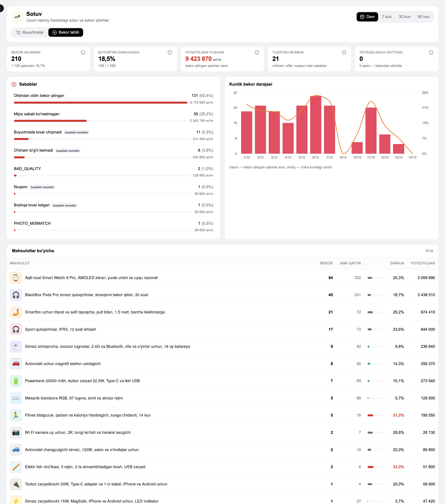445x504 pixels.
Task: Open the Davr date range button
Action: [367, 17]
